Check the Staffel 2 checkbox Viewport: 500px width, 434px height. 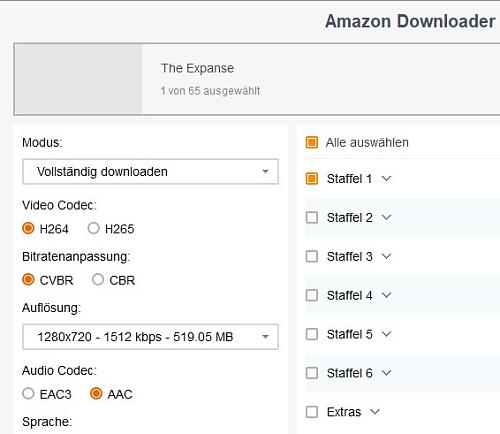click(x=312, y=218)
